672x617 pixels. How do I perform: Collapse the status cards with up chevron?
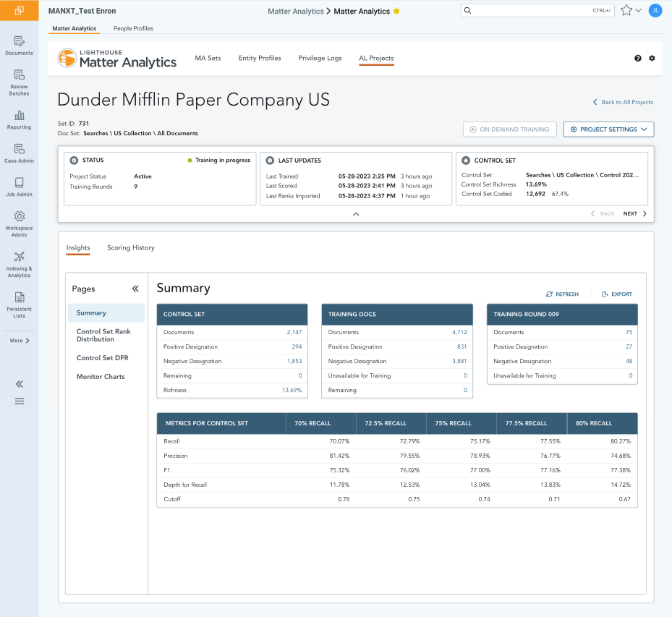pyautogui.click(x=356, y=214)
